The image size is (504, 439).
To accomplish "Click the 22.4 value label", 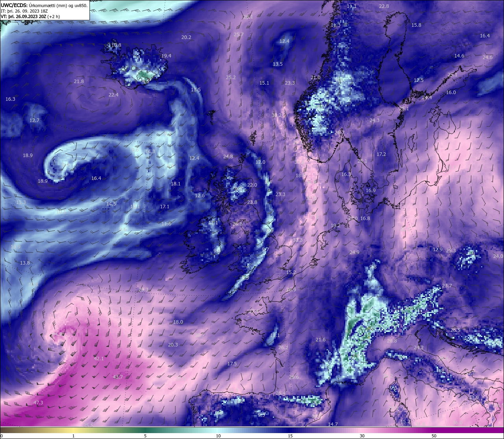I will tap(113, 94).
